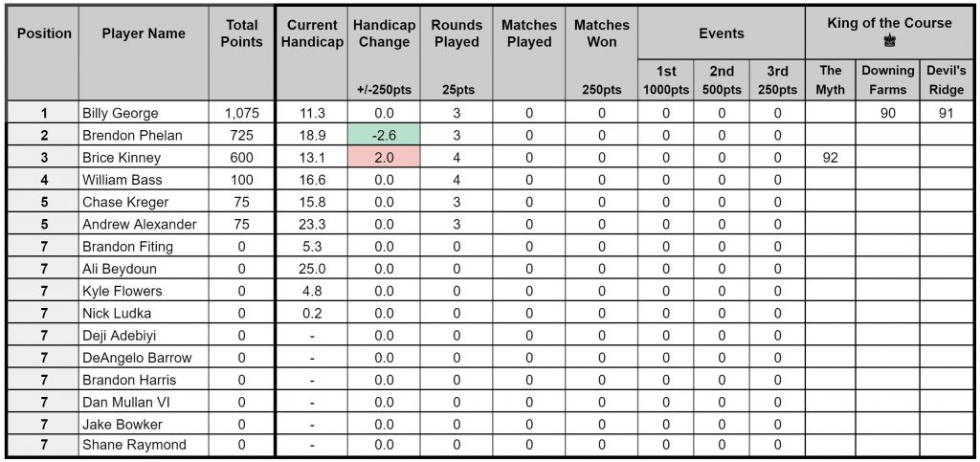Select Brendon Phelan's name cell
This screenshot has width=980, height=462.
click(x=144, y=136)
